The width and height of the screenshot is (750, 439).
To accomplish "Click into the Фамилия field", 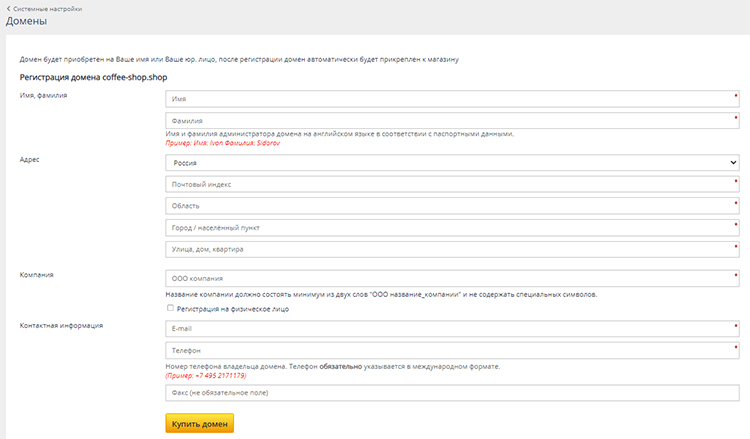I will 451,120.
